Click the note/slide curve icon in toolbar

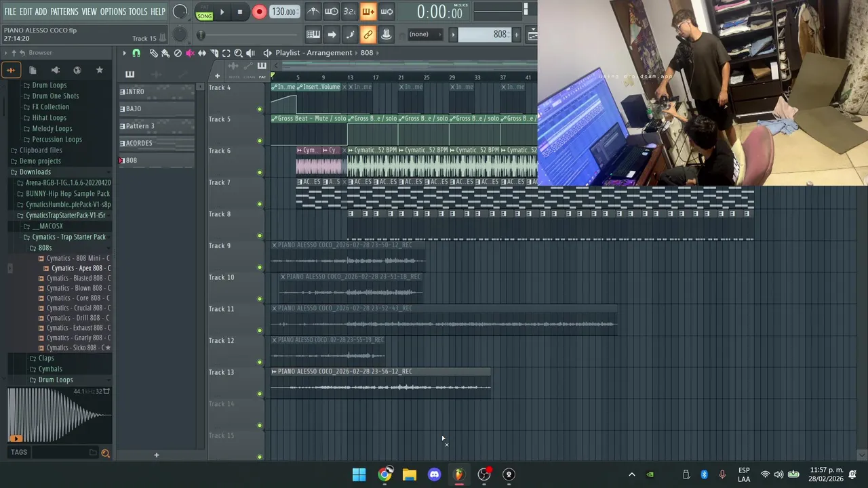(350, 35)
